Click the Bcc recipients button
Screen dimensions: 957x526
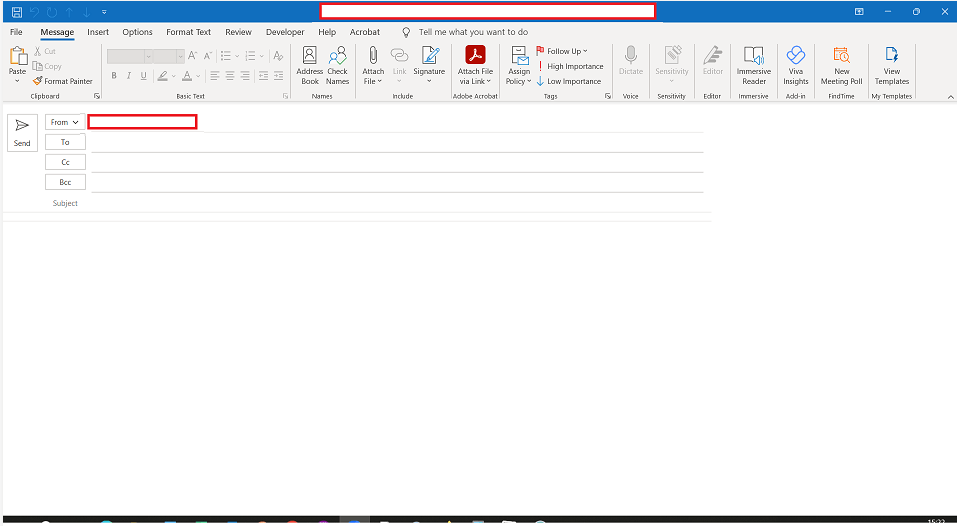(x=65, y=182)
